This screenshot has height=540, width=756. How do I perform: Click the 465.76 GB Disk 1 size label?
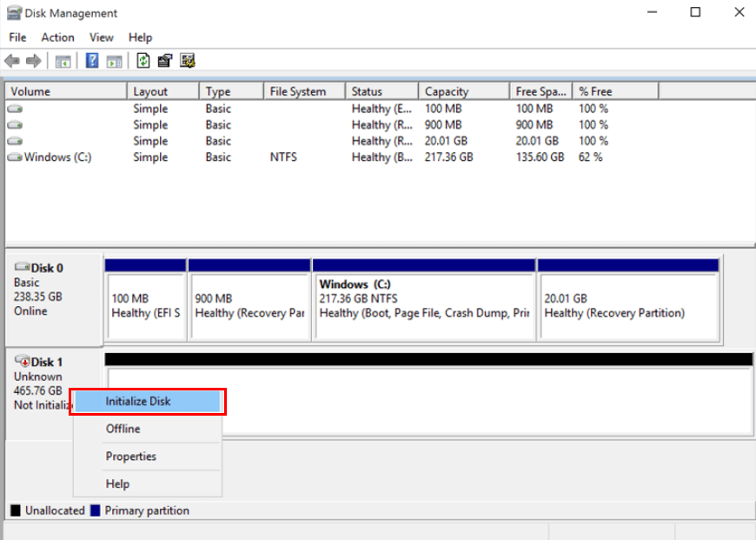pyautogui.click(x=38, y=390)
